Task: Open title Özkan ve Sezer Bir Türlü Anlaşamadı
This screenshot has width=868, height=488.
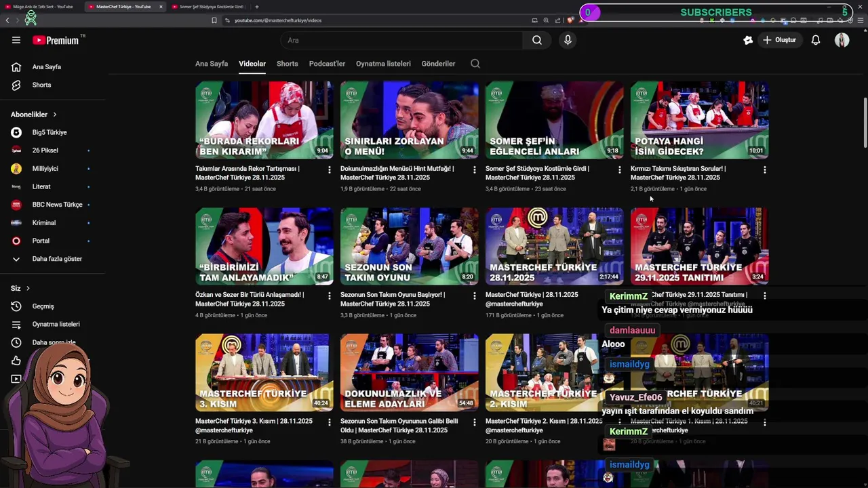Action: (x=250, y=299)
